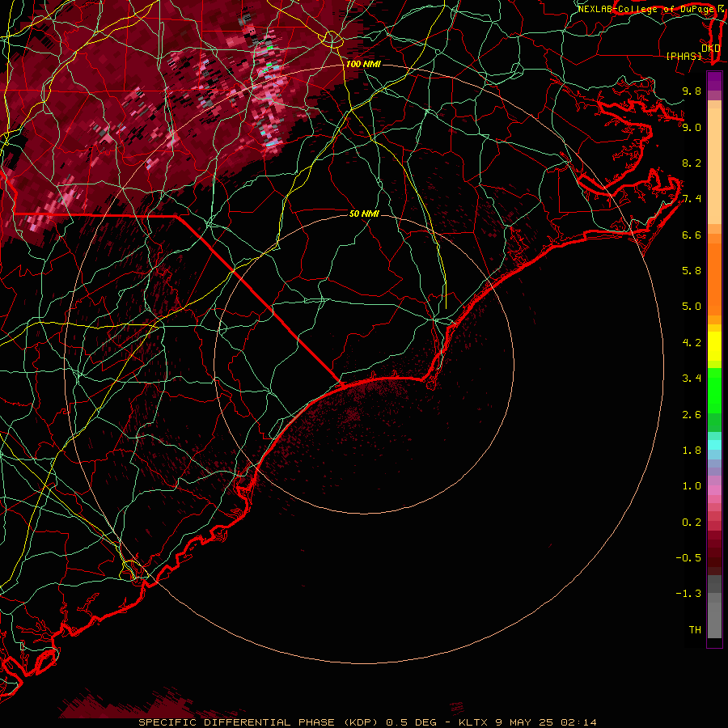Pick the bright green swatch in the color scale
Image resolution: width=728 pixels, height=728 pixels.
click(714, 390)
